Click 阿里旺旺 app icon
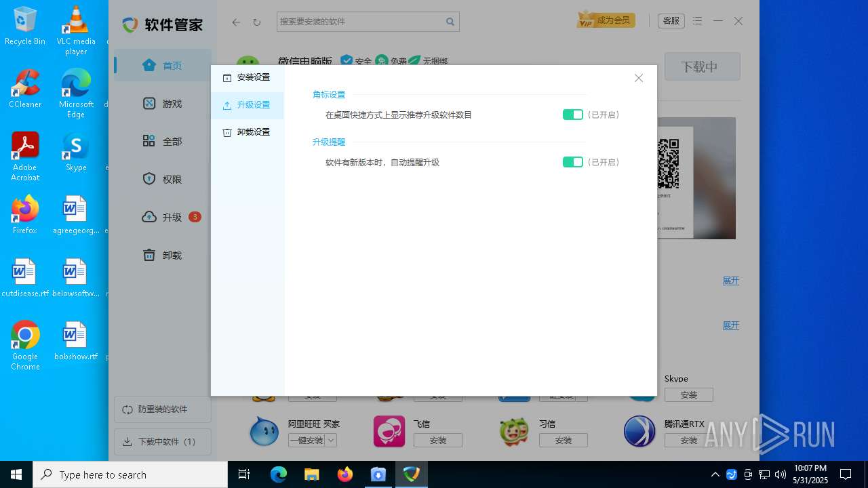This screenshot has width=868, height=488. [x=264, y=431]
